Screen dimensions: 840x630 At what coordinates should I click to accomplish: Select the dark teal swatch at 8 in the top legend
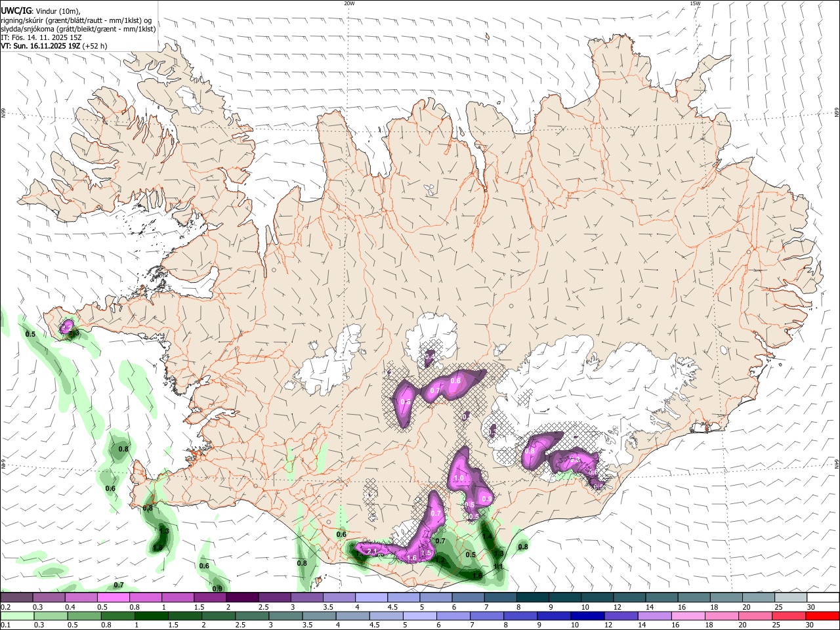[533, 597]
